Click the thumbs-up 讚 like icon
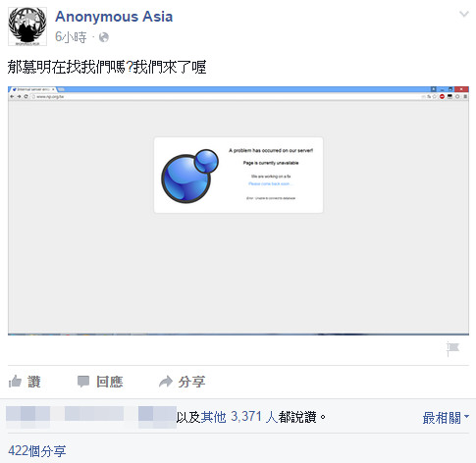The image size is (476, 463). [x=15, y=382]
